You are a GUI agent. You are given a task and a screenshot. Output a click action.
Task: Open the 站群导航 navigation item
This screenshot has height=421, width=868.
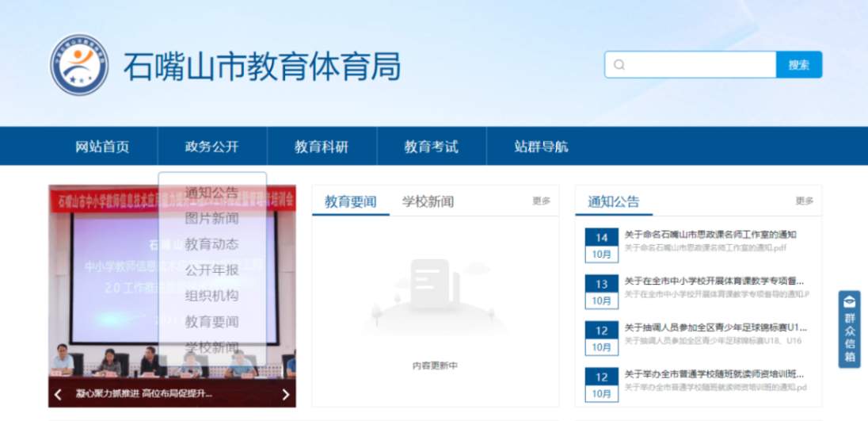point(541,147)
